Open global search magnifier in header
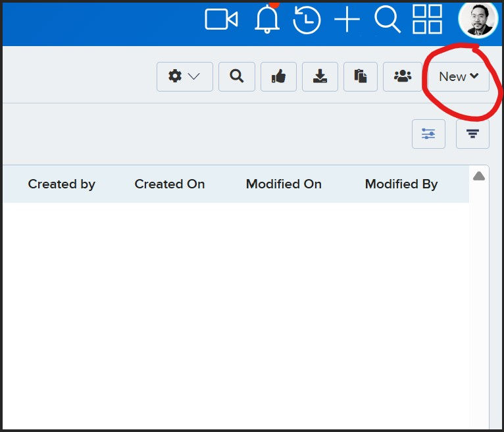Image resolution: width=504 pixels, height=432 pixels. click(388, 19)
